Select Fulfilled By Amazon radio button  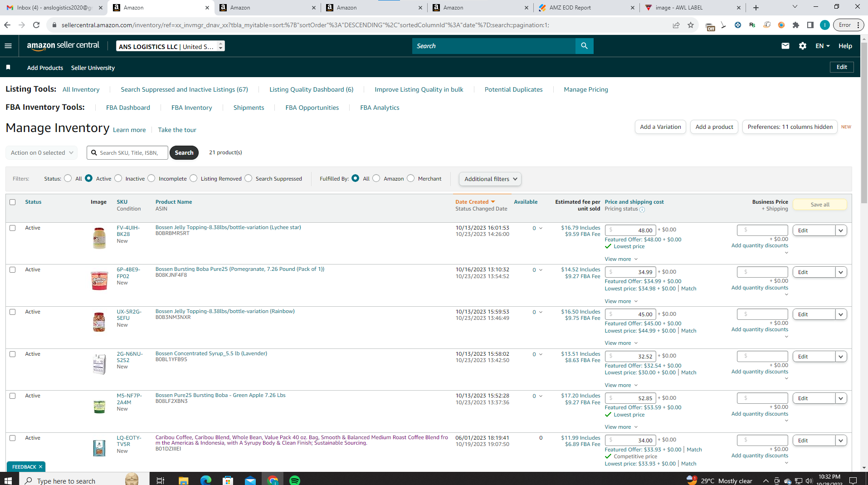coord(376,178)
